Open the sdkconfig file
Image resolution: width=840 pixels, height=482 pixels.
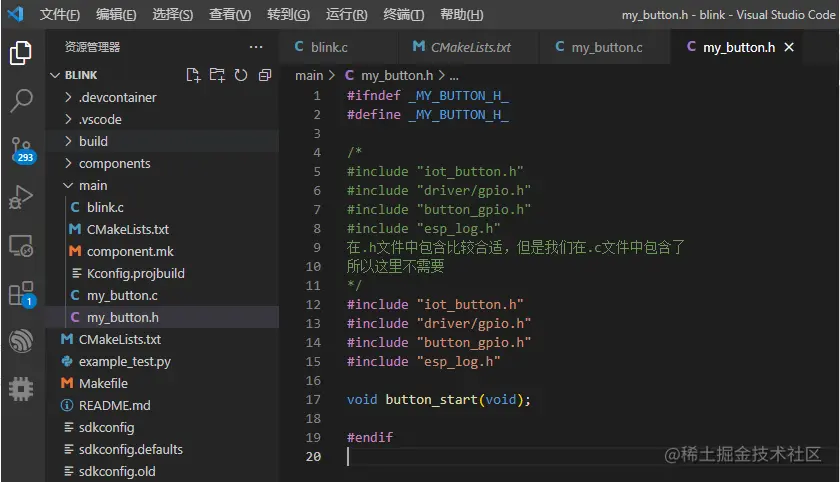(x=162, y=427)
